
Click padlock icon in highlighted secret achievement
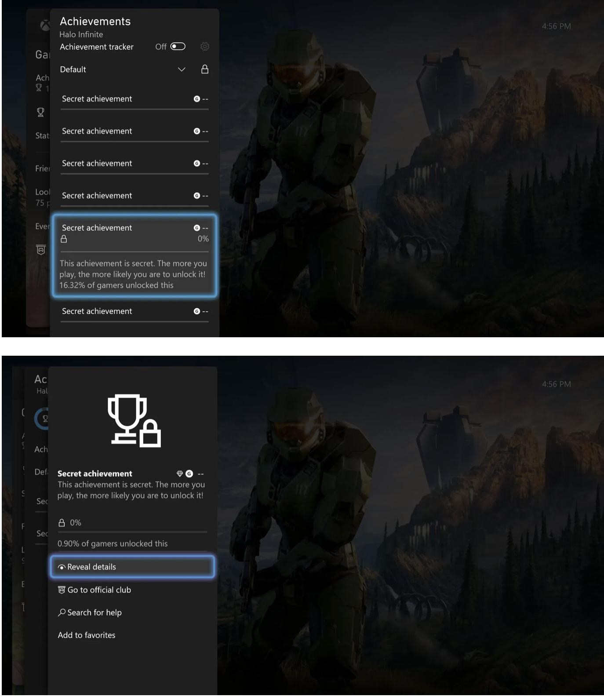coord(64,239)
